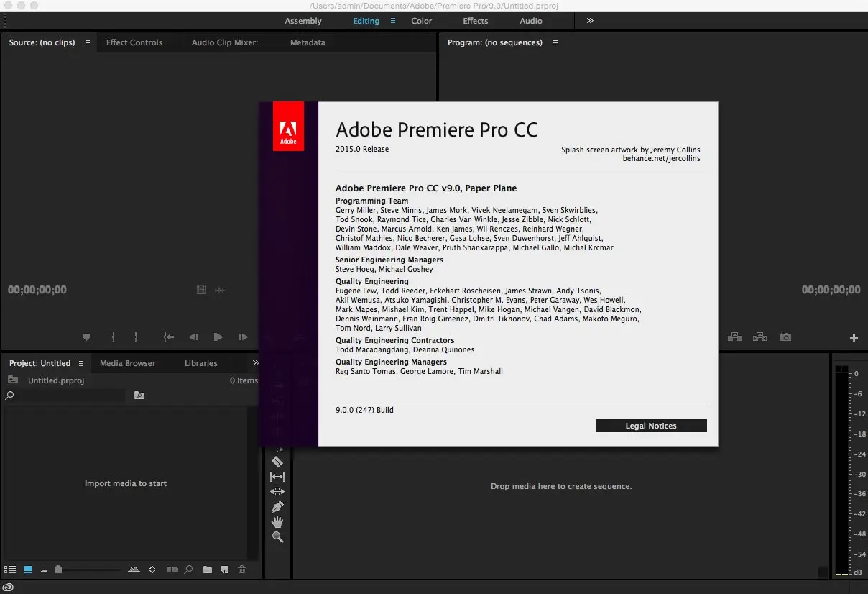
Task: Click the New Item icon
Action: pyautogui.click(x=225, y=570)
